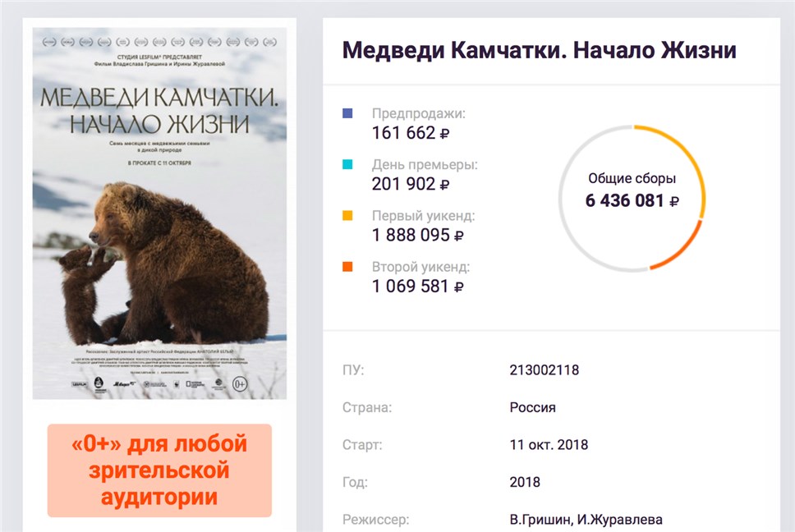The height and width of the screenshot is (532, 795).
Task: Click director names В.Гришин, И.Журавлева
Action: pyautogui.click(x=586, y=520)
